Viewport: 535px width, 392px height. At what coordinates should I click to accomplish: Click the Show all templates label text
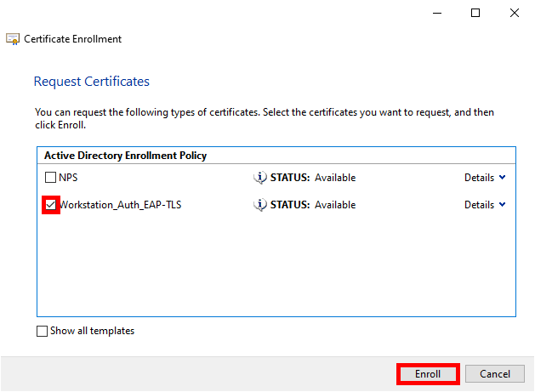pyautogui.click(x=92, y=332)
